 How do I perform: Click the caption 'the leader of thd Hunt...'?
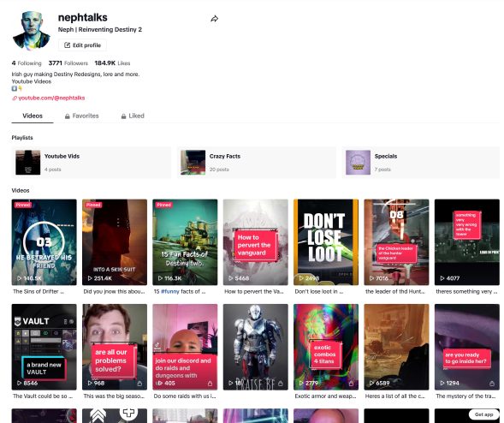[395, 291]
